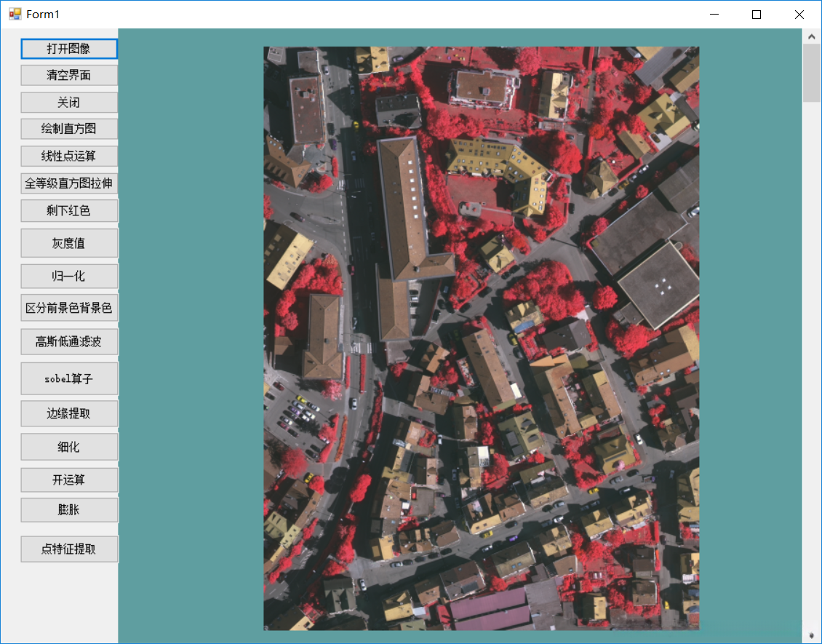Click the 膨胀 dilation button
The height and width of the screenshot is (644, 822).
(x=69, y=509)
